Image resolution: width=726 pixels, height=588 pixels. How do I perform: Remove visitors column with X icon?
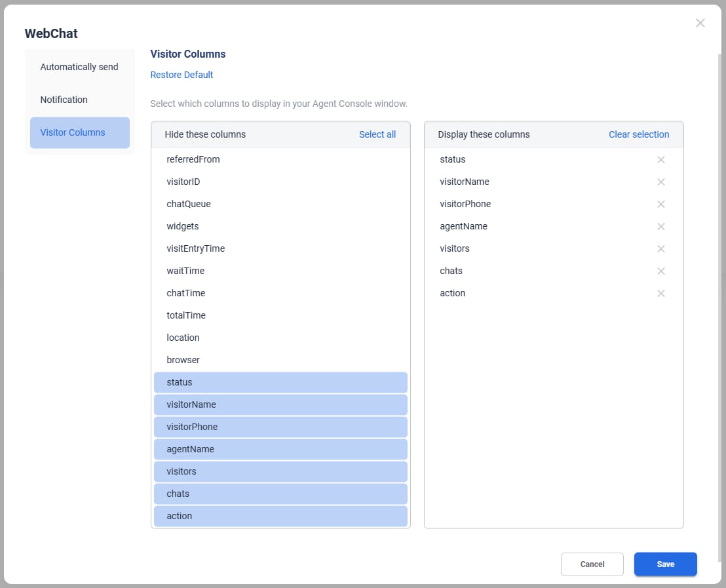click(660, 249)
